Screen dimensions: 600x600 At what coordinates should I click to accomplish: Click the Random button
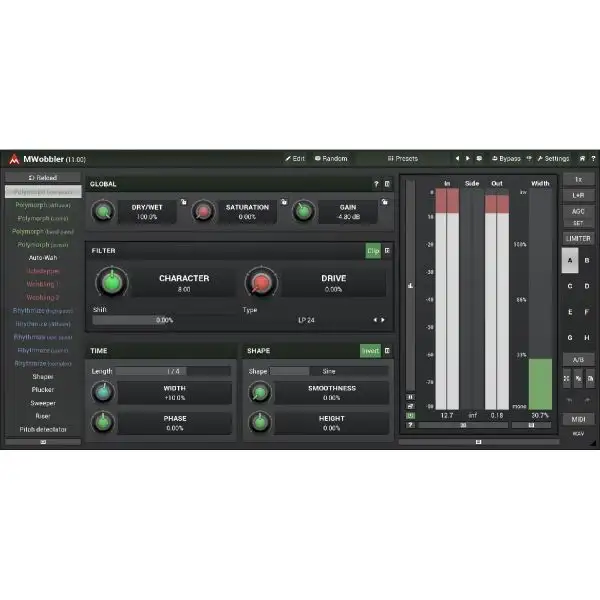331,158
